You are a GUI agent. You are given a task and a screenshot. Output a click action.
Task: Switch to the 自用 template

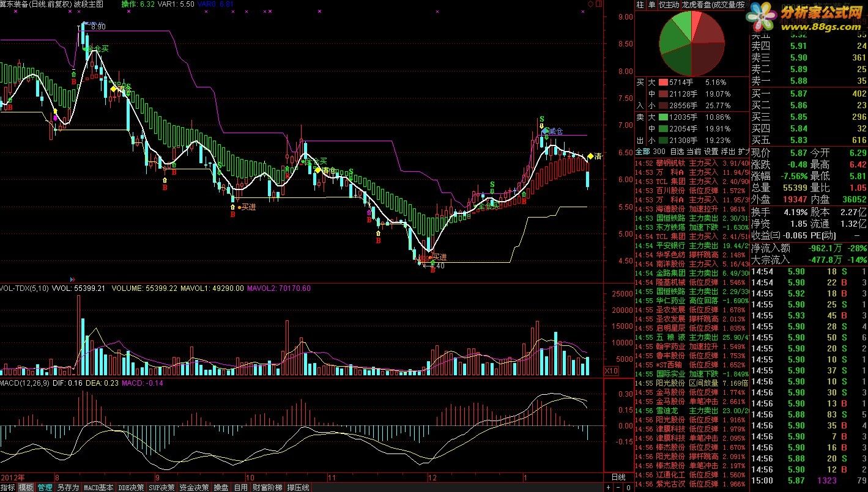point(240,488)
